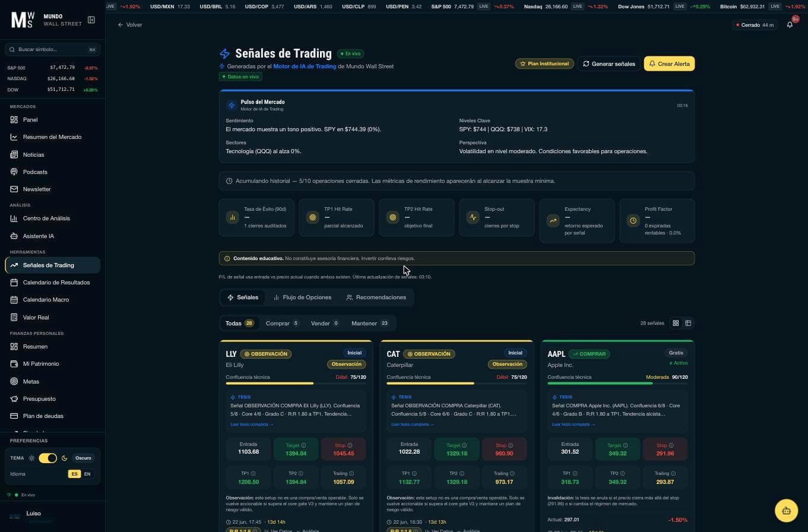Click the USD/MXN quote in ticker bar
Viewport: 808px width, 532px height.
tap(170, 7)
